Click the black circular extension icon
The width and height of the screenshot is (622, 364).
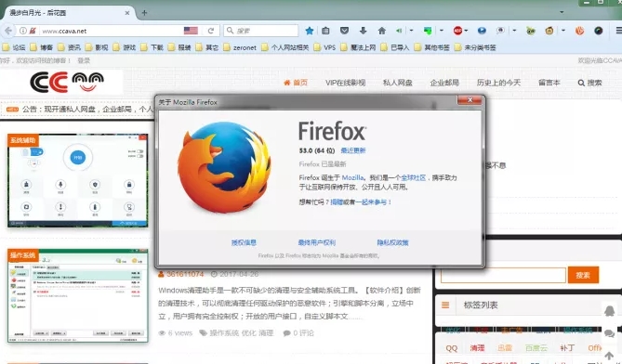coord(598,31)
